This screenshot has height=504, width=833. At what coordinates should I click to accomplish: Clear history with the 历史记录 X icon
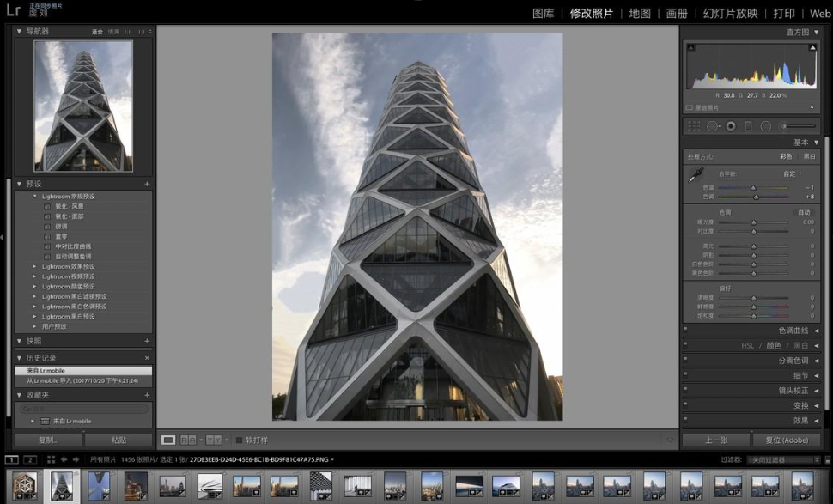pos(147,358)
